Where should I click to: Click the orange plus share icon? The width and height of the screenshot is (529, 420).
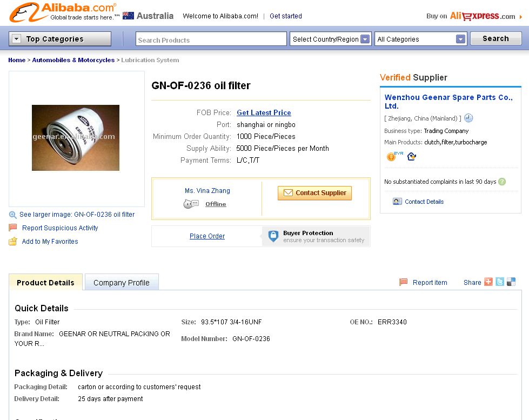point(488,282)
